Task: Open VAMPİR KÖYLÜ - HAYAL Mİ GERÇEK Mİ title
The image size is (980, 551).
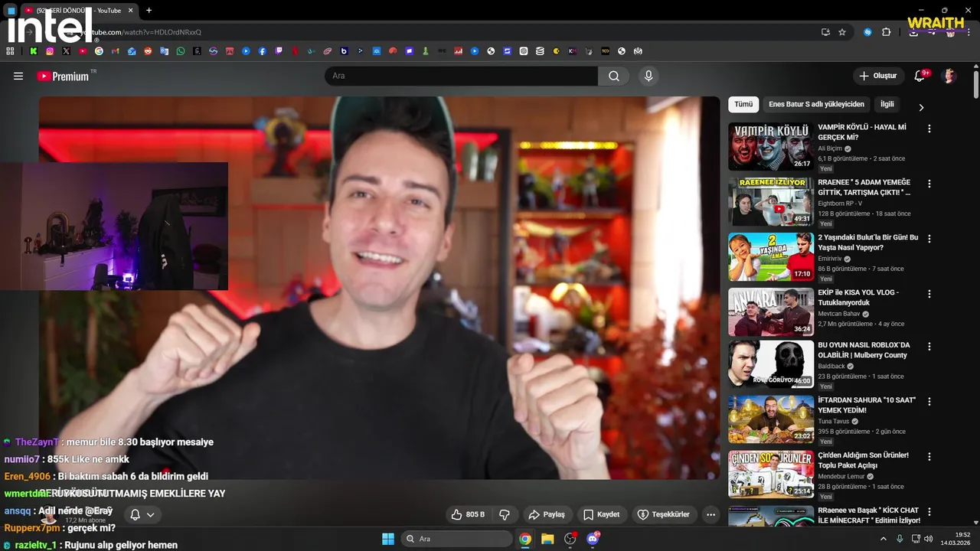Action: tap(862, 132)
